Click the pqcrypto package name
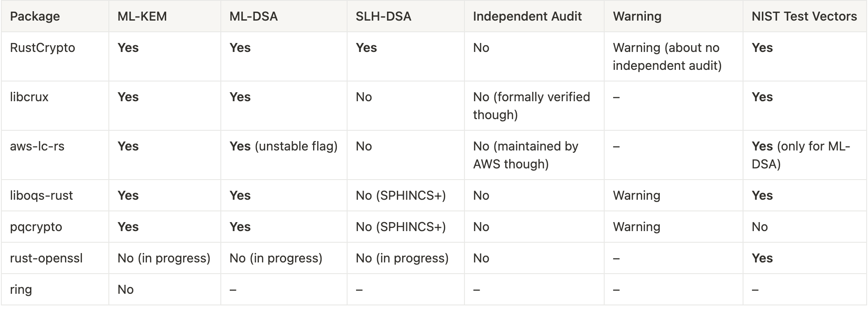 point(36,227)
